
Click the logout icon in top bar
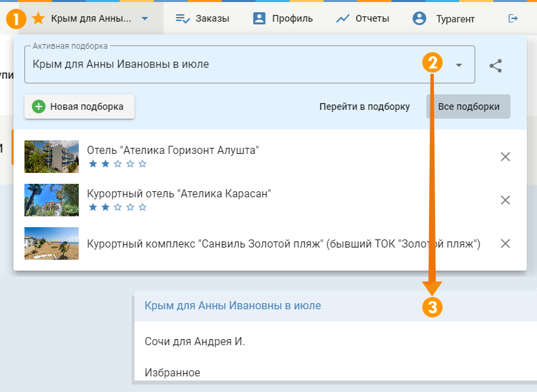pyautogui.click(x=513, y=19)
